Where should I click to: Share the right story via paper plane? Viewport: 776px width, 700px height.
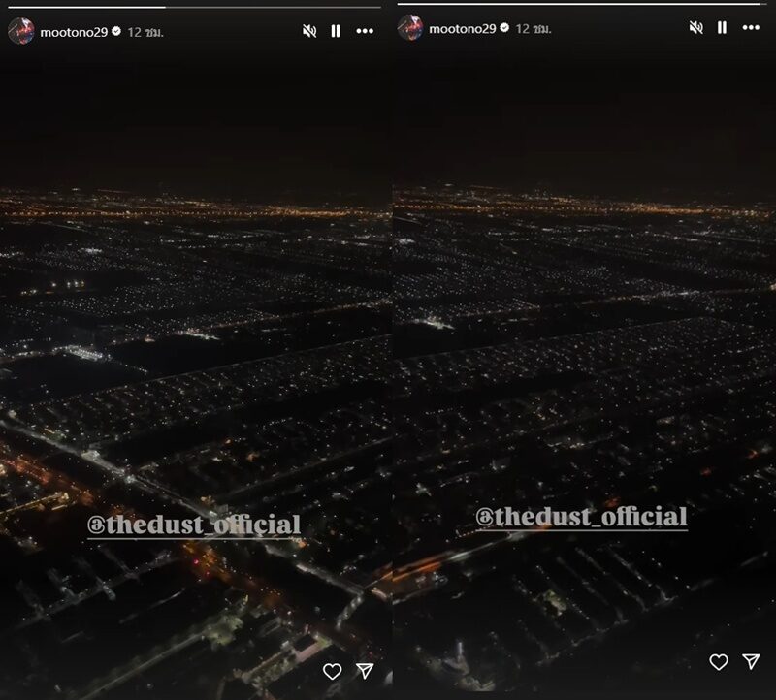[x=751, y=661]
